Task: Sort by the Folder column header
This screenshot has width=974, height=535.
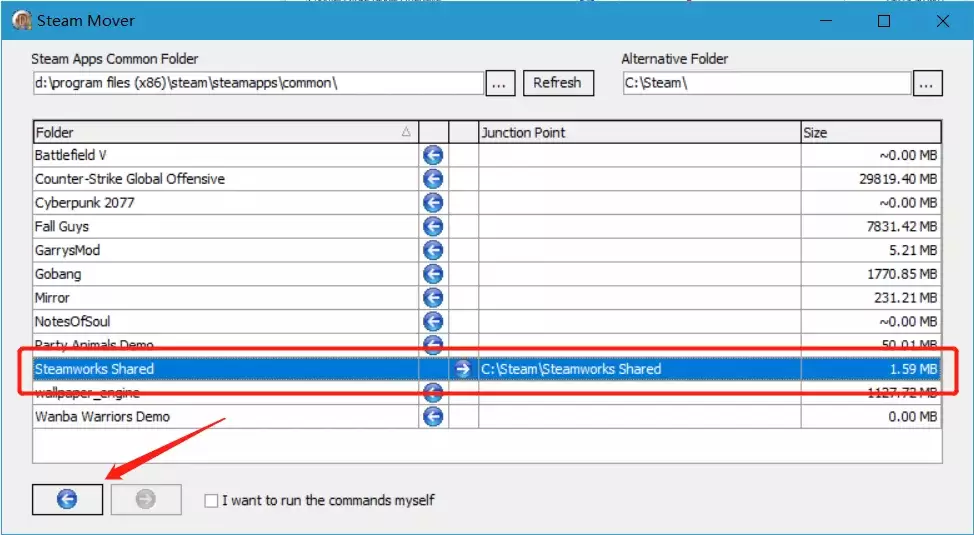Action: tap(225, 132)
